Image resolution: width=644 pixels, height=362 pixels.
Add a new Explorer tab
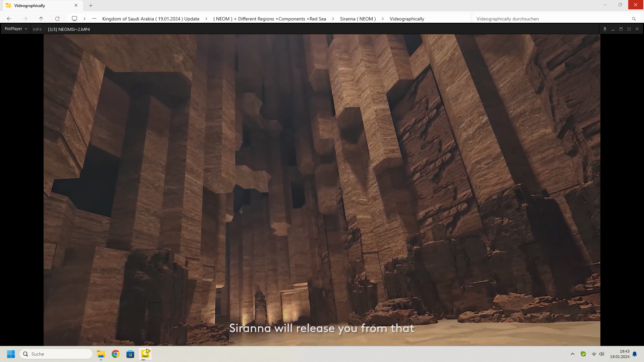click(91, 5)
